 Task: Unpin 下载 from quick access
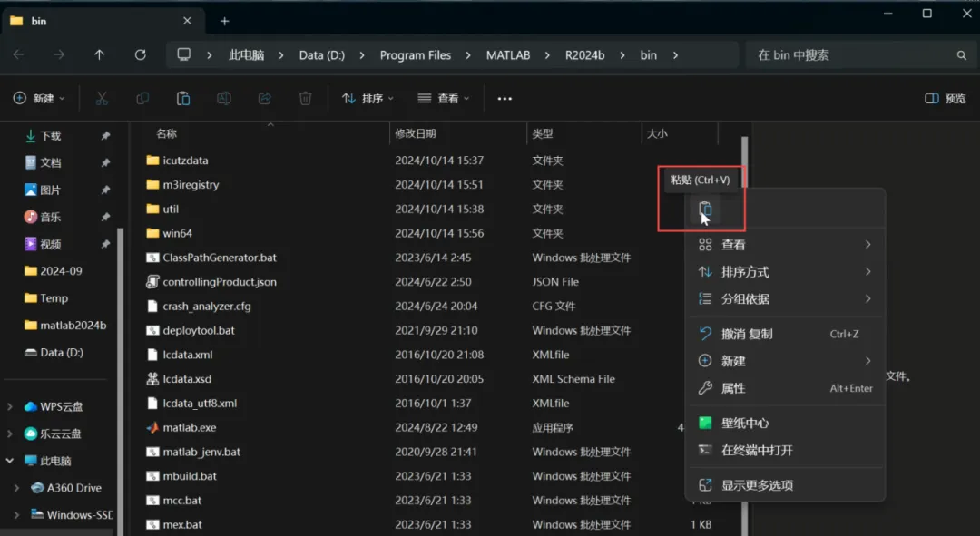point(105,135)
